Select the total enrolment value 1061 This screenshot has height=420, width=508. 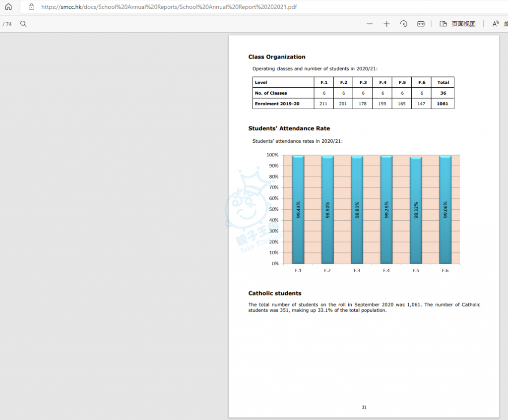tap(442, 104)
